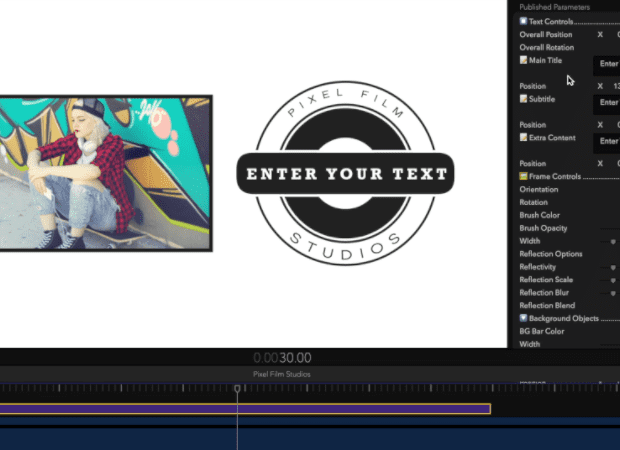
Task: Select the Rotation parameter under Frame Controls
Action: (x=533, y=202)
